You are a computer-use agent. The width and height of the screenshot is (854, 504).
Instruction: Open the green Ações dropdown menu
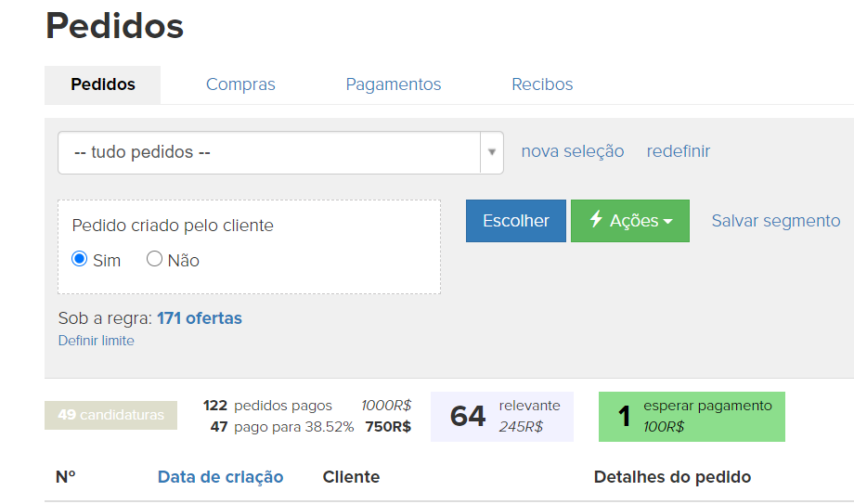coord(630,221)
